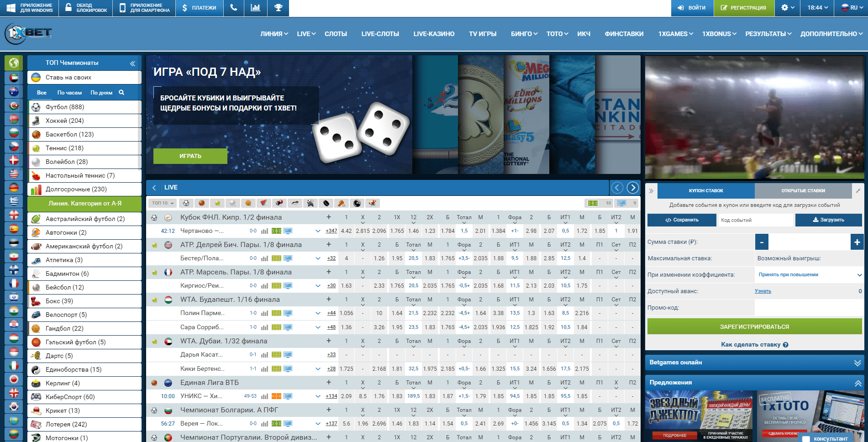Viewport: 868px width, 442px height.
Task: Filter live events by hockey puck icon
Action: 326,203
